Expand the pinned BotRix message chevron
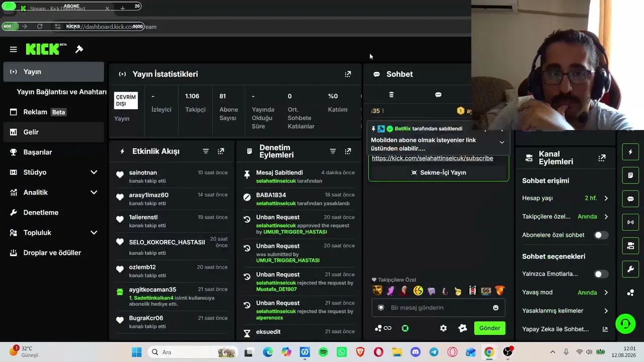Image resolution: width=644 pixels, height=362 pixels. pos(502,142)
